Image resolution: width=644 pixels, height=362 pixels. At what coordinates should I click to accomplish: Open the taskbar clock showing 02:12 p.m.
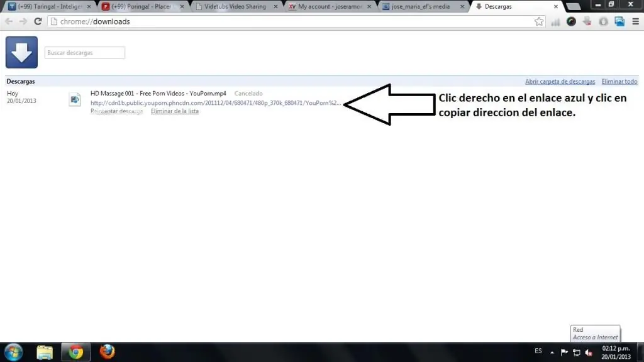click(616, 353)
